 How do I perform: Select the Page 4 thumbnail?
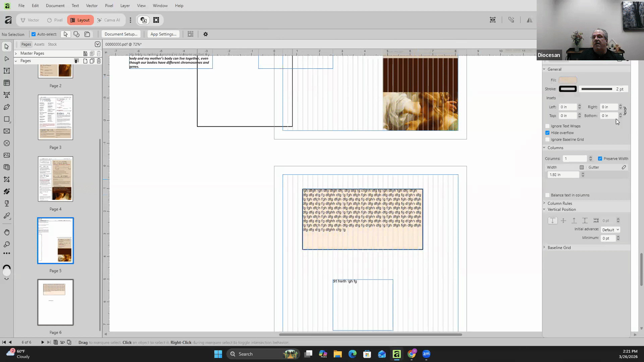pos(55,179)
